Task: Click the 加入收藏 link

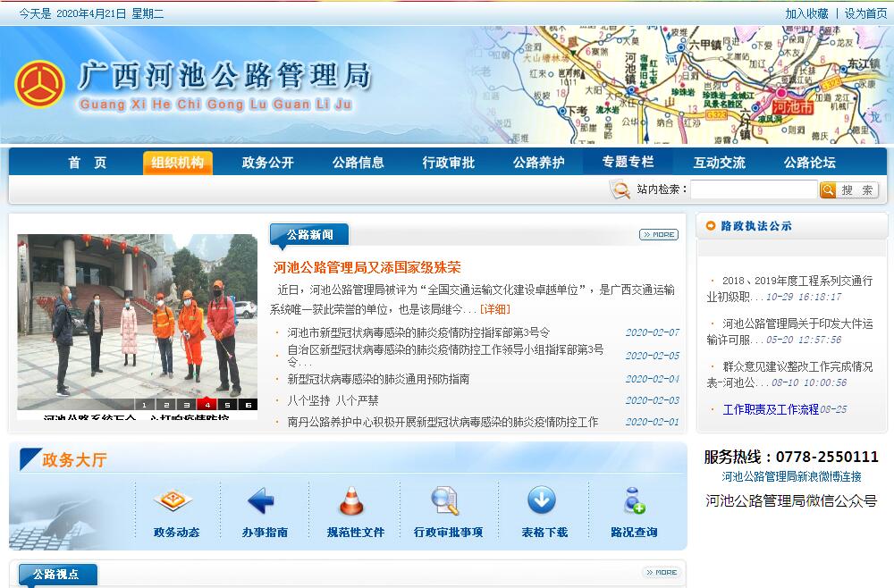Action: tap(806, 13)
